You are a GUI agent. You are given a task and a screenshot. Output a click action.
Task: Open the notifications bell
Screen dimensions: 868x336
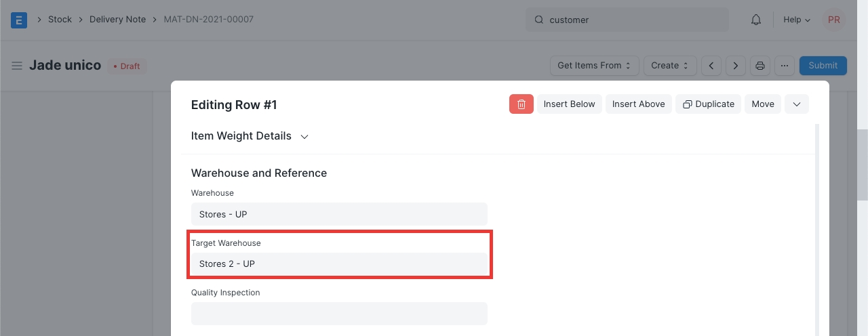[x=756, y=20]
